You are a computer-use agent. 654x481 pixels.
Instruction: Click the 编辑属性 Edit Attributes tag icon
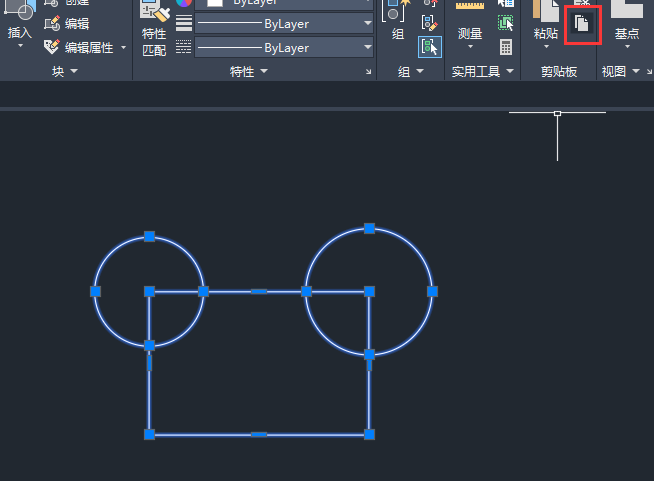tap(51, 47)
